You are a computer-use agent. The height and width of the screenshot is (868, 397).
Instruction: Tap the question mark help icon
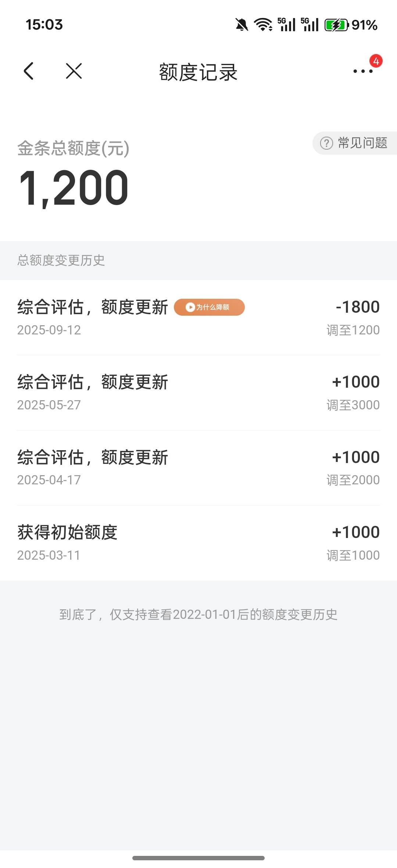point(326,143)
